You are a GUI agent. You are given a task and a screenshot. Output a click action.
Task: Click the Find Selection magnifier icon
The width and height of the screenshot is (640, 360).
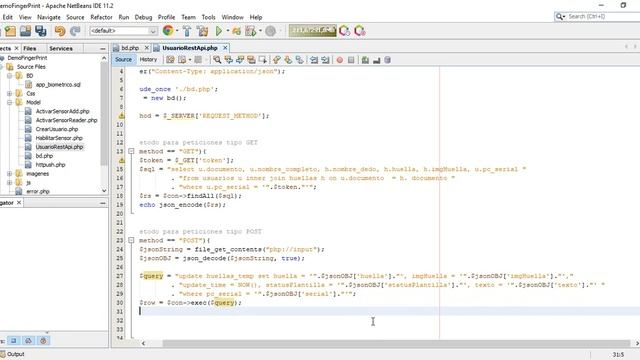217,60
